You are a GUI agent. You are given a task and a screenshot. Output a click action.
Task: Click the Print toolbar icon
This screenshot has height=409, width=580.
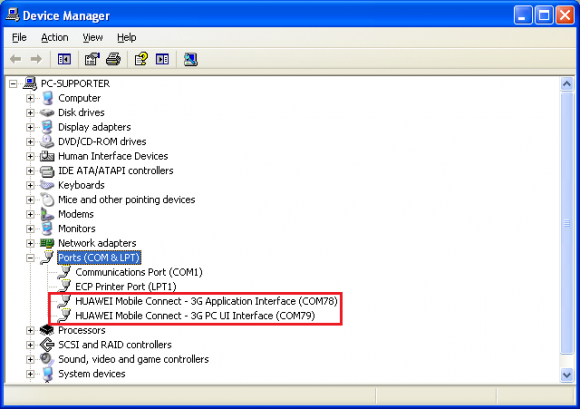[x=114, y=59]
